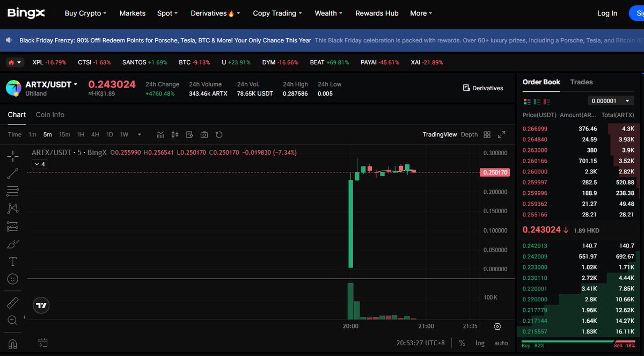Screen dimensions: 644x356
Task: Open the Spot dropdown menu
Action: point(168,13)
